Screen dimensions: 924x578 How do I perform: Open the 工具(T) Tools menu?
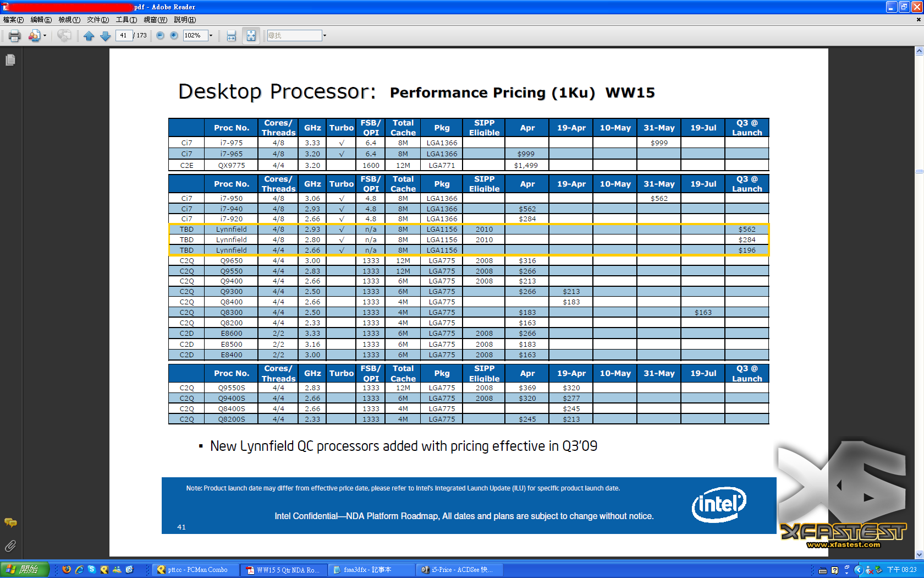pos(127,20)
